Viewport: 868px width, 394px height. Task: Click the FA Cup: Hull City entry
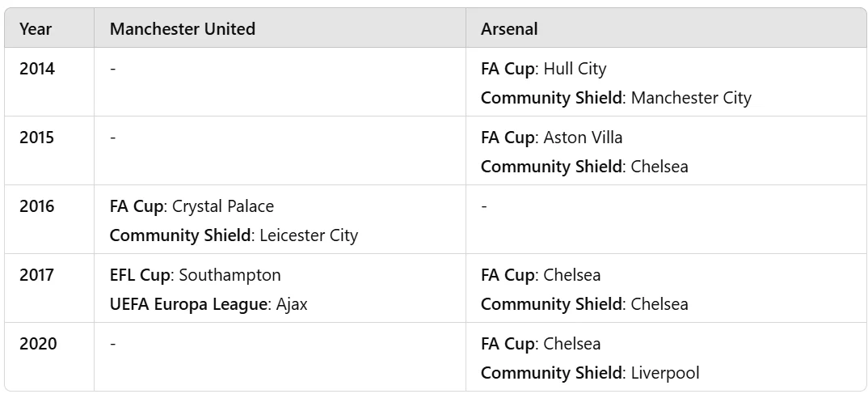pos(543,69)
